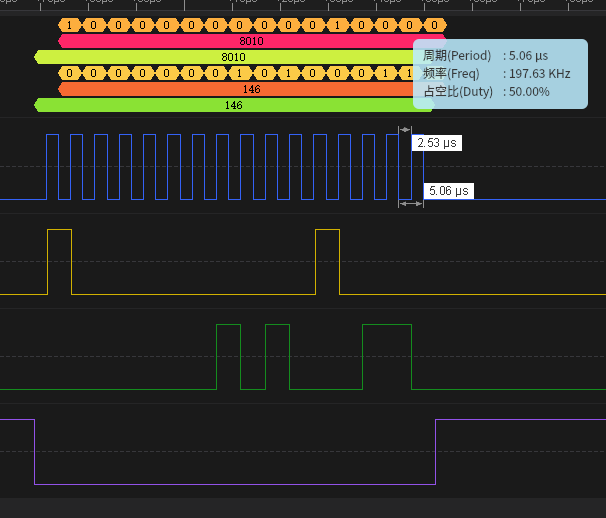Click the white 5.06 µs label beside the clock waveform

tap(449, 191)
